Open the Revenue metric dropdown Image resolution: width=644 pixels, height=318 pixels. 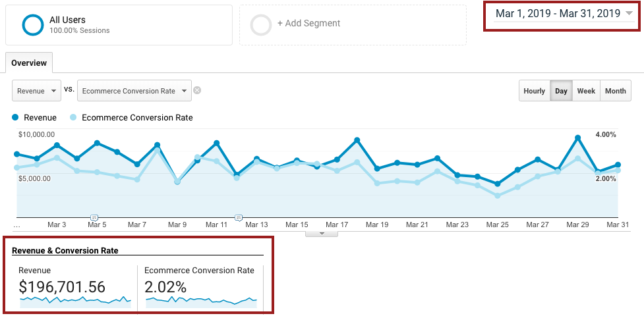tap(36, 91)
